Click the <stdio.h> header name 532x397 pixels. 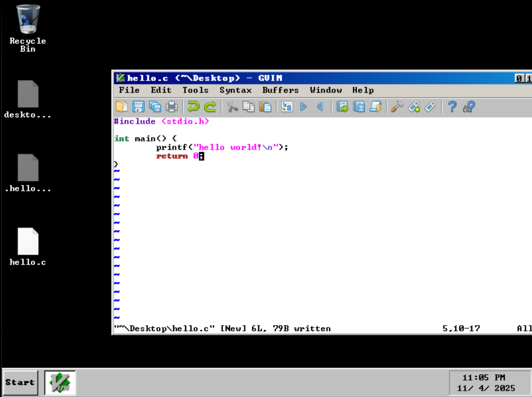pos(185,121)
